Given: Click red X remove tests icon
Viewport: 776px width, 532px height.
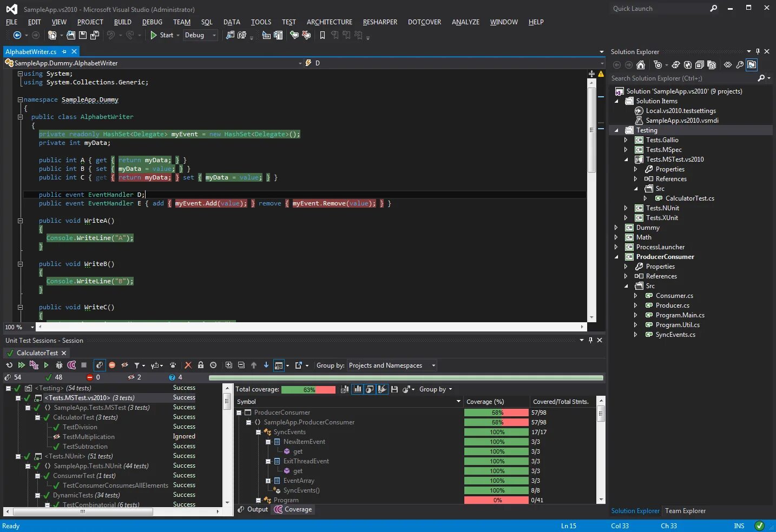Looking at the screenshot, I should (x=188, y=365).
